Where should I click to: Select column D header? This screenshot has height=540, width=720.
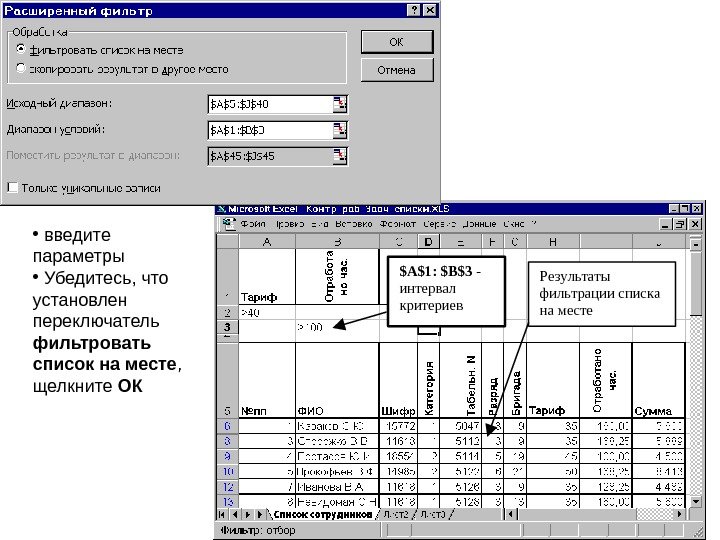428,242
